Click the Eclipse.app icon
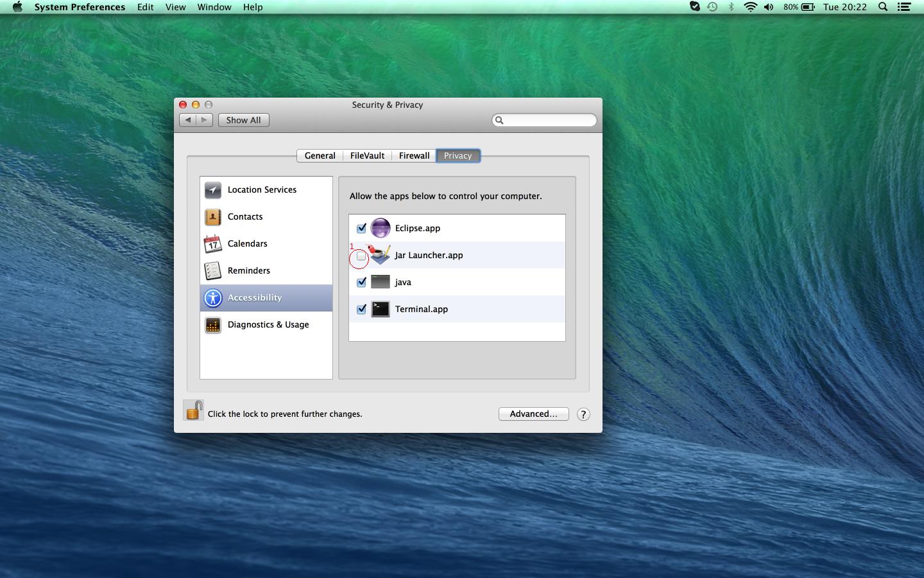 pyautogui.click(x=381, y=228)
